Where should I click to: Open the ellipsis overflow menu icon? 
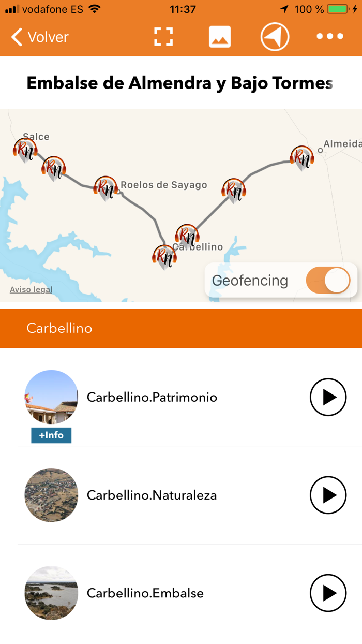click(x=329, y=36)
